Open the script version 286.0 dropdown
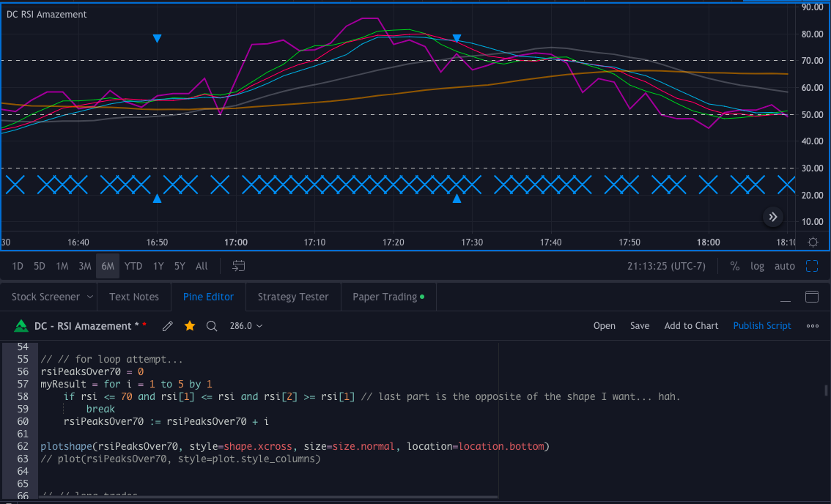The height and width of the screenshot is (504, 831). pyautogui.click(x=246, y=326)
